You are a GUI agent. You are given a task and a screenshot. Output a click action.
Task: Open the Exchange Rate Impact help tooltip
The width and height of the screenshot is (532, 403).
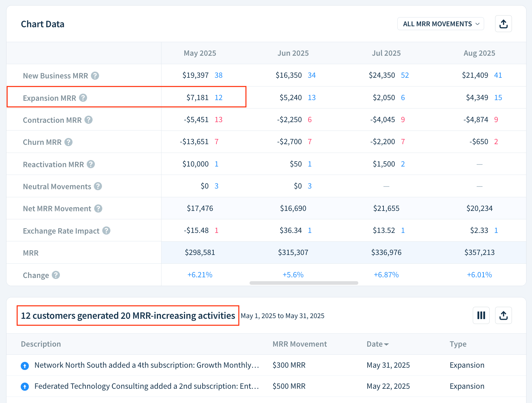(x=106, y=231)
